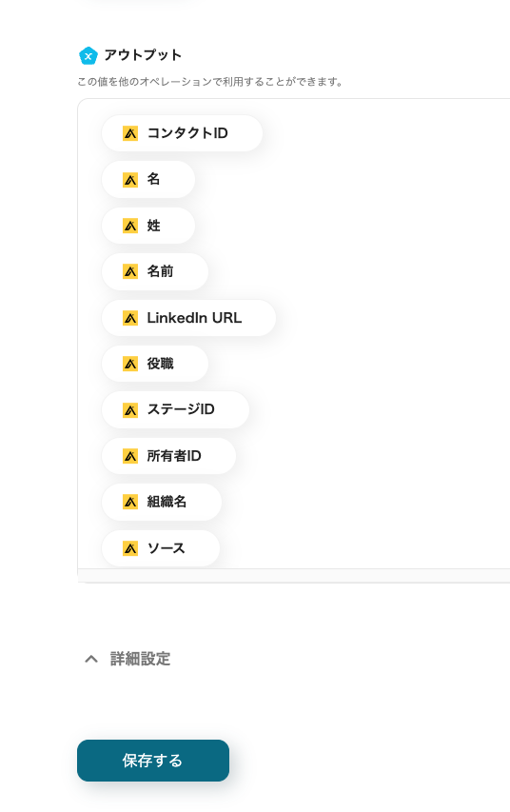
Task: Click the blue アウトプット pentagon icon
Action: (88, 56)
